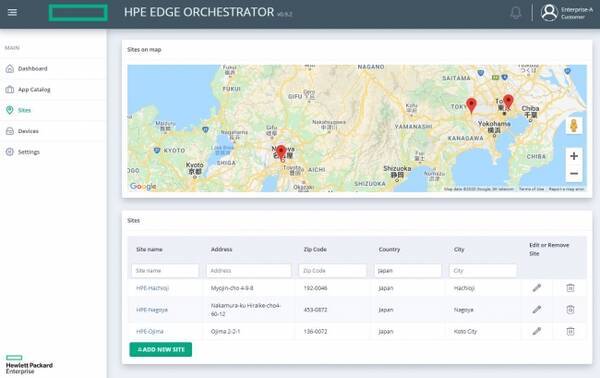Edit the HPE-Hachioji site
Viewport: 600px width, 378px height.
pyautogui.click(x=537, y=288)
